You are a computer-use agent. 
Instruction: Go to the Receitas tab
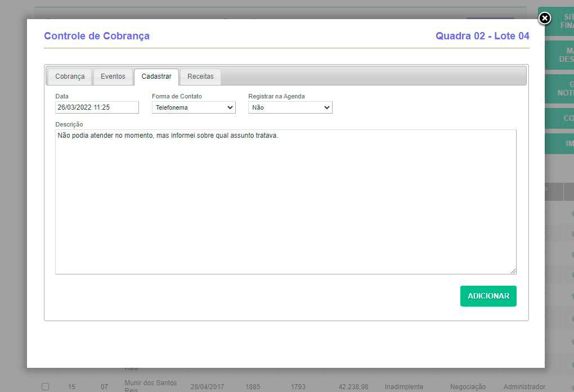[x=200, y=76]
